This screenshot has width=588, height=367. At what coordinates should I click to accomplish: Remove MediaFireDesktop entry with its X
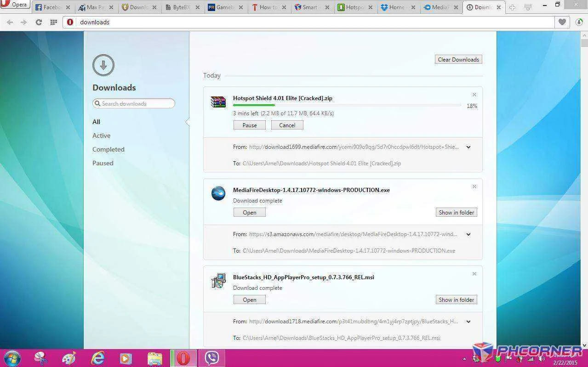click(x=474, y=186)
